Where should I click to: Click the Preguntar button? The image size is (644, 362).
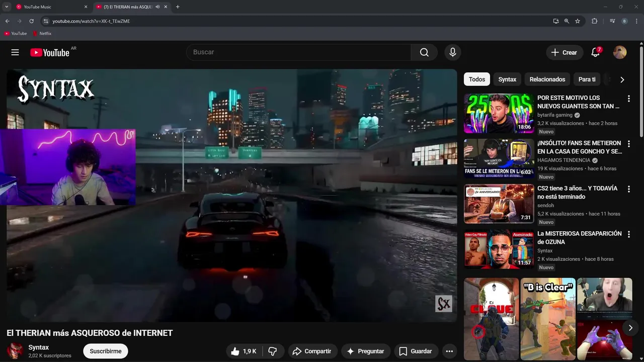click(365, 351)
